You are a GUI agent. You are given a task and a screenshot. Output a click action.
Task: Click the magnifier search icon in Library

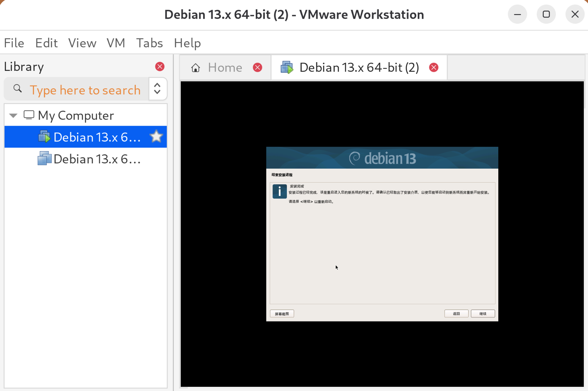point(17,89)
